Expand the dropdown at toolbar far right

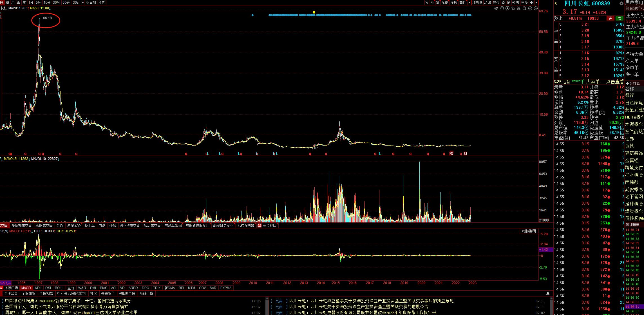coord(536,3)
